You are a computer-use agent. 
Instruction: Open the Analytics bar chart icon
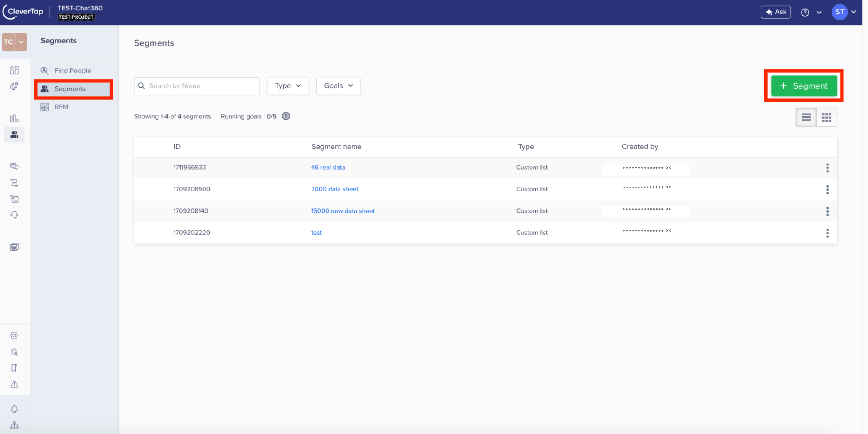[x=14, y=118]
